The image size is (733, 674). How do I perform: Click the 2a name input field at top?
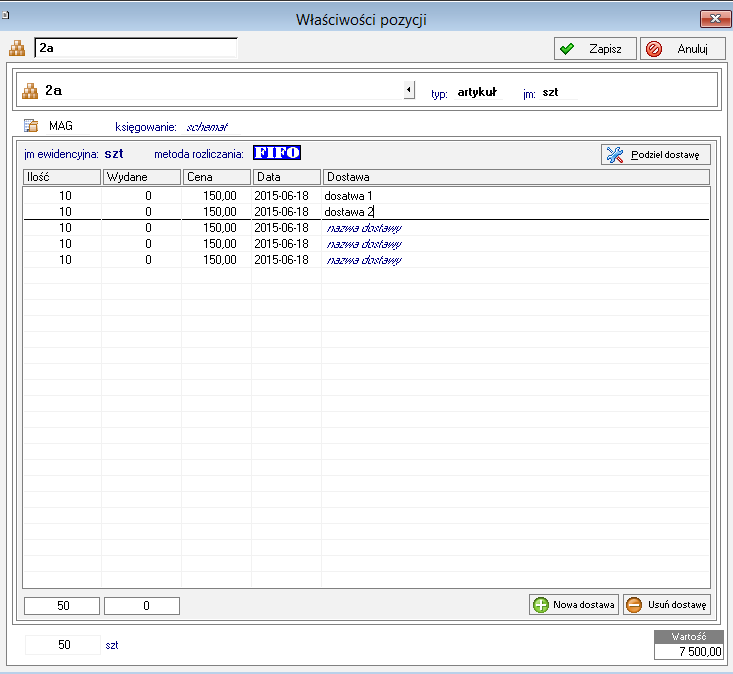tap(135, 47)
